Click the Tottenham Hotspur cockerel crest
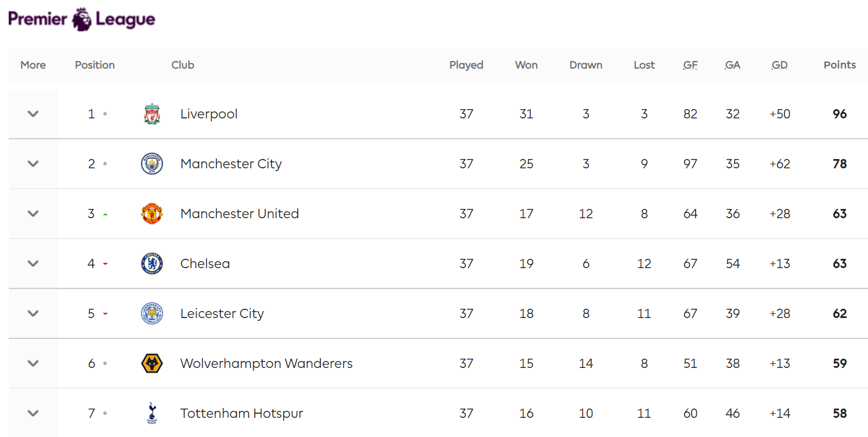Image resolution: width=868 pixels, height=437 pixels. pos(152,413)
